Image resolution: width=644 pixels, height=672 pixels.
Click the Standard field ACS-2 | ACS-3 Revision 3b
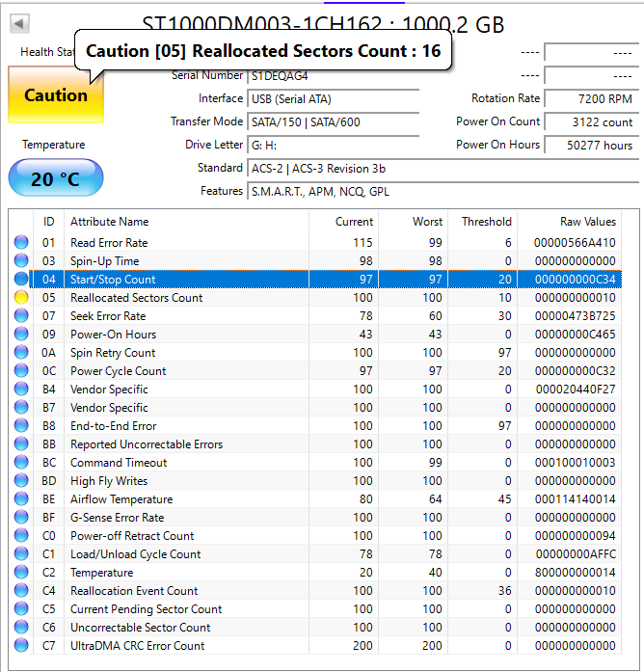[x=443, y=169]
